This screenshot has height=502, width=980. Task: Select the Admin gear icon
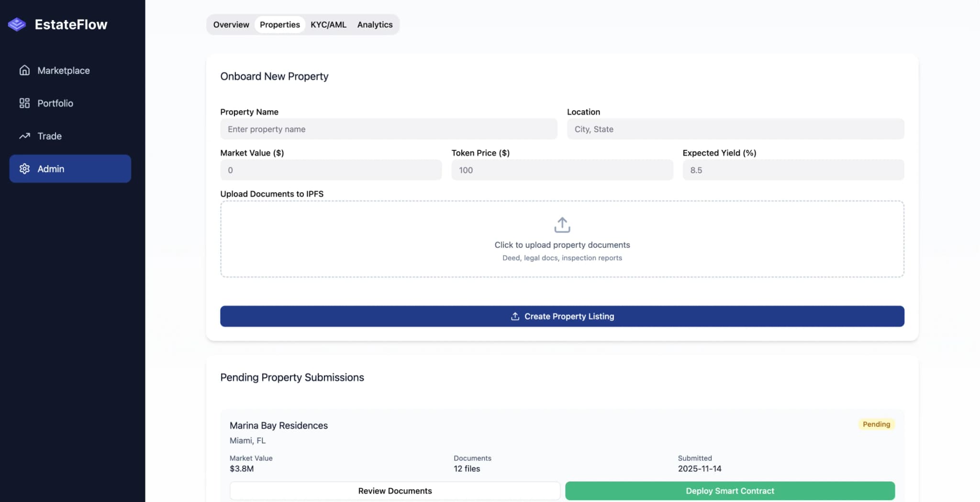coord(24,168)
